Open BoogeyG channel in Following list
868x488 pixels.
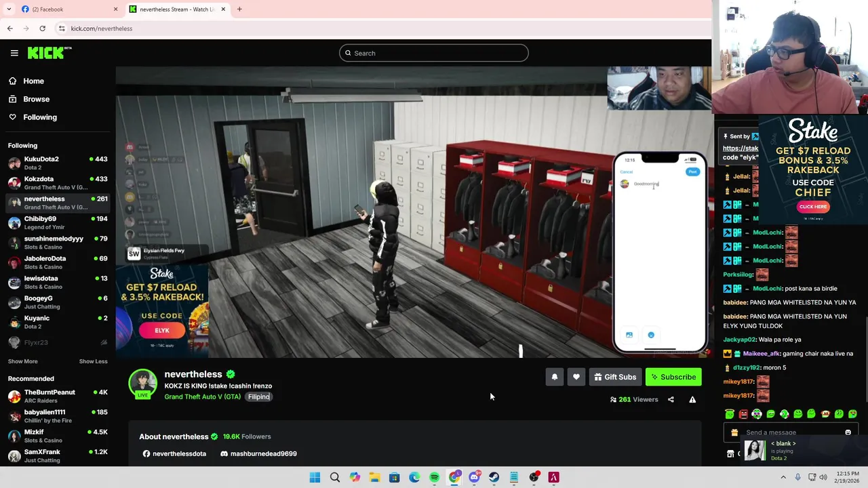[x=58, y=302]
